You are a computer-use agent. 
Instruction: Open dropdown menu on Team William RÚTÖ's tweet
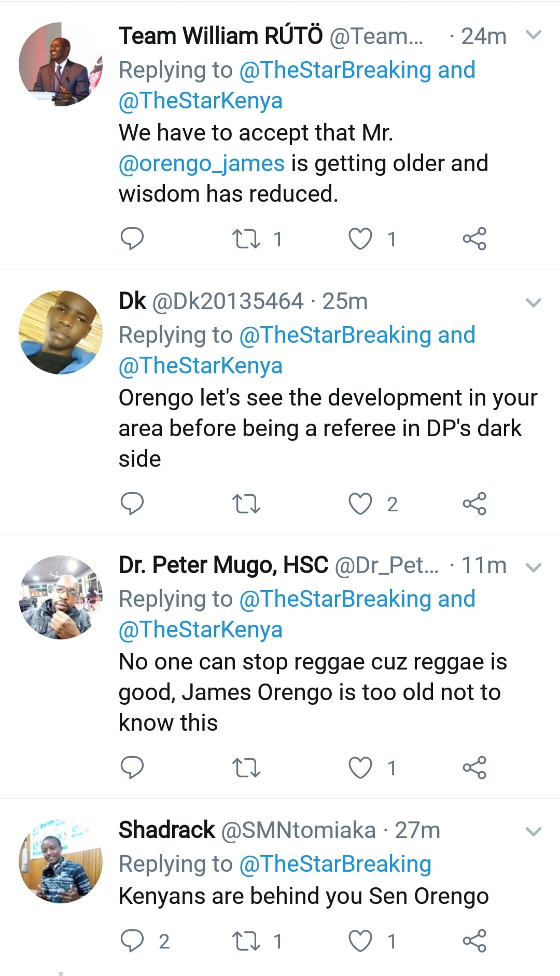click(533, 35)
